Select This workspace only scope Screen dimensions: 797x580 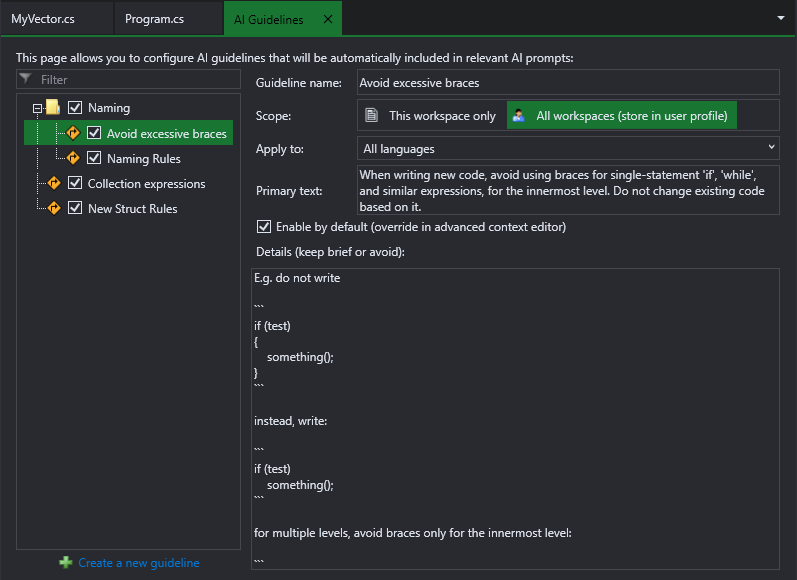tap(431, 115)
